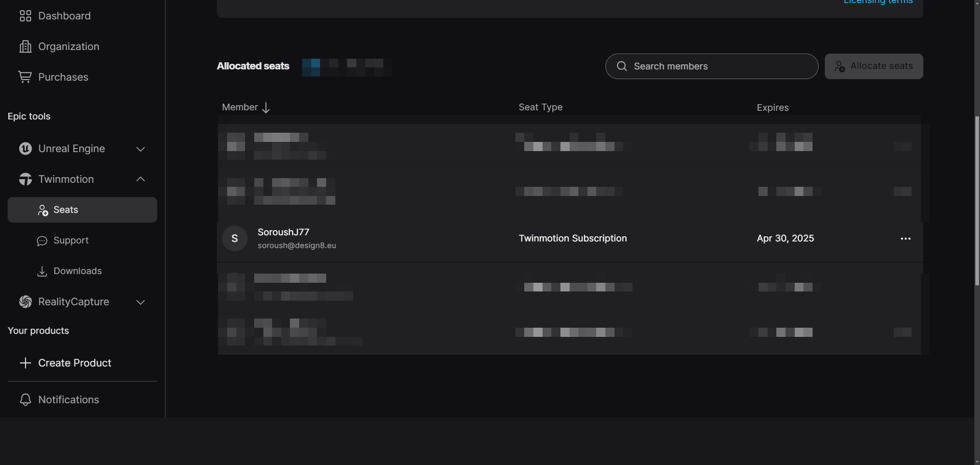Click the soroush@design8.eu email text
980x465 pixels.
[297, 246]
